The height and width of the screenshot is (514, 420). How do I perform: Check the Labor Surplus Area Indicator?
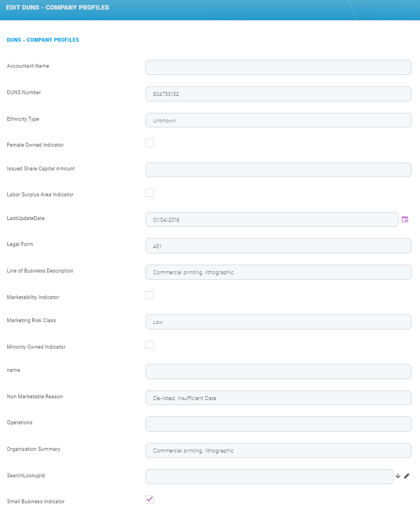(149, 192)
